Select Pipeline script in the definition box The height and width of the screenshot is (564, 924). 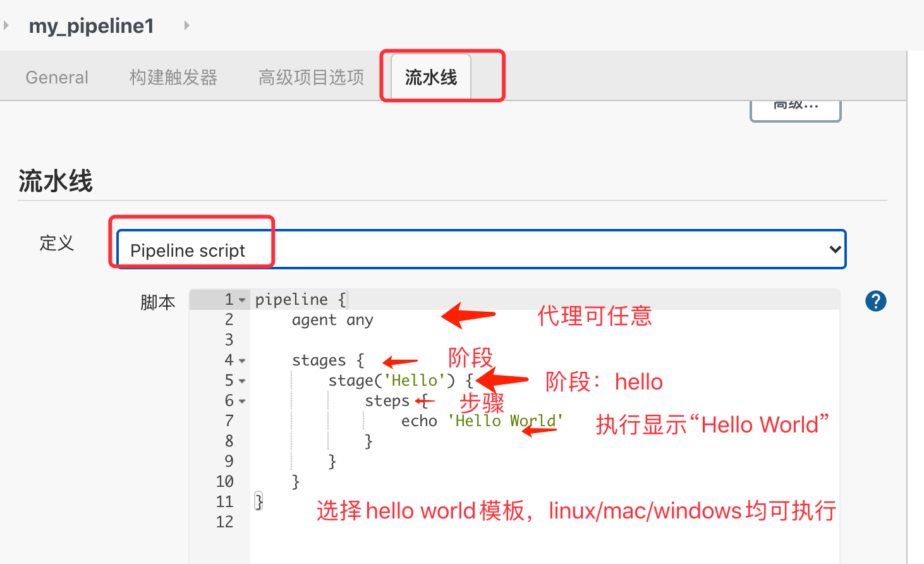187,250
